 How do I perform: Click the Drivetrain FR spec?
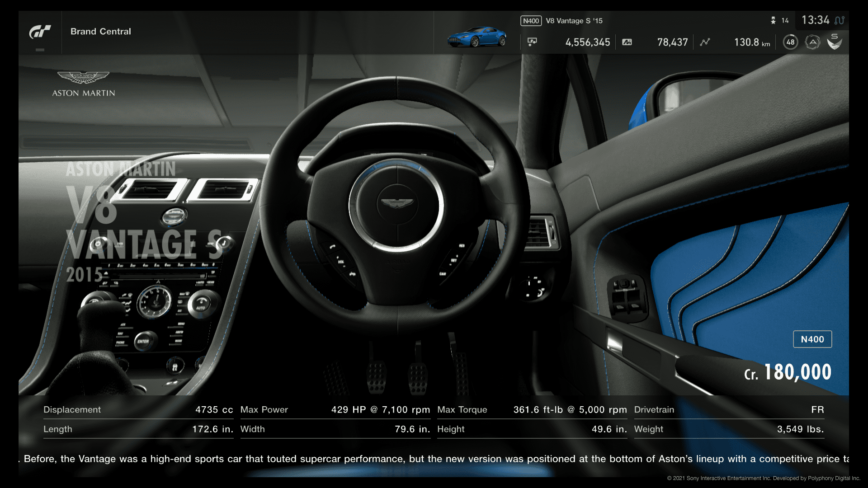click(x=729, y=410)
